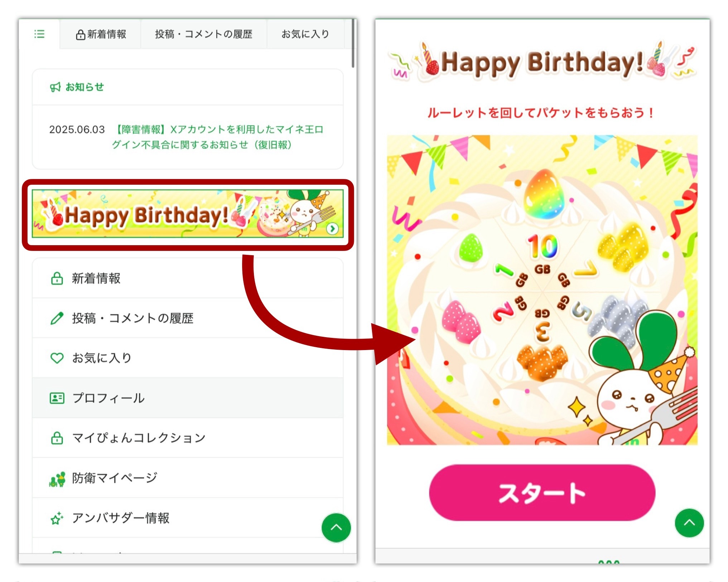Image resolution: width=728 pixels, height=582 pixels.
Task: Select the お気に入り tab at top
Action: tap(305, 34)
